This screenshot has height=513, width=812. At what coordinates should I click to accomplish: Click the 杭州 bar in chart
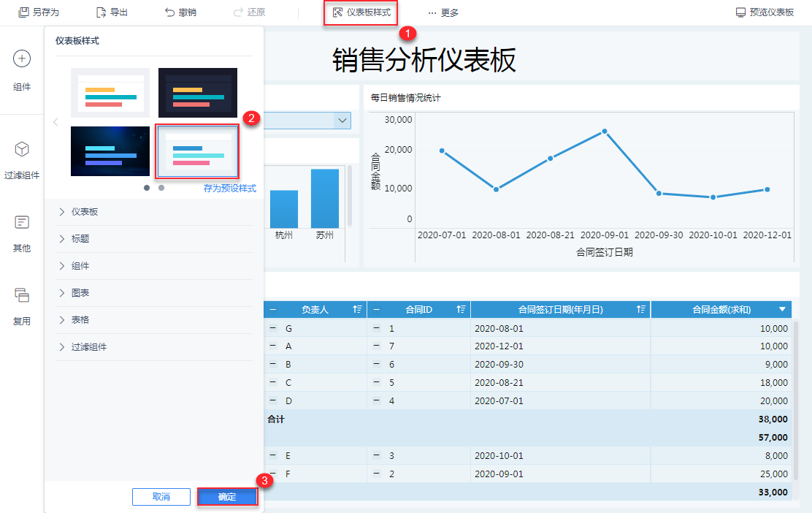(284, 209)
